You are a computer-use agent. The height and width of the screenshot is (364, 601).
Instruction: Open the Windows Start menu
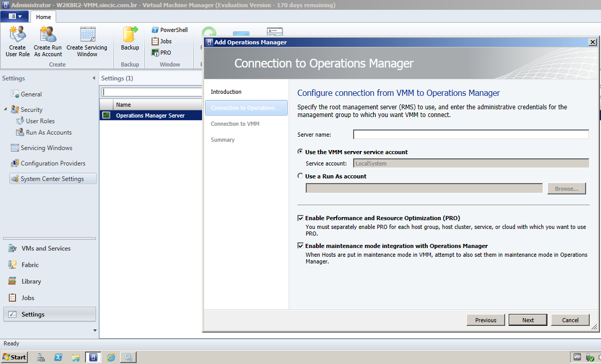coord(14,357)
